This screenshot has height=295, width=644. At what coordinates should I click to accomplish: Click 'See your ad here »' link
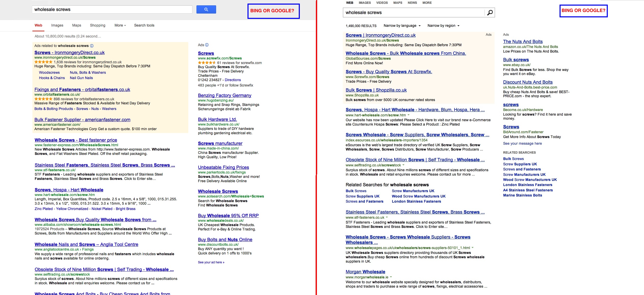click(x=211, y=262)
